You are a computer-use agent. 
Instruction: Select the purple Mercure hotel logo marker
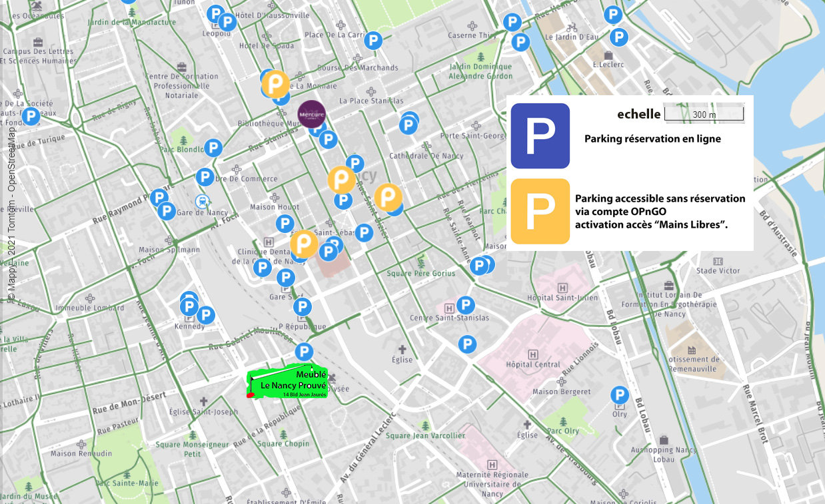(311, 114)
